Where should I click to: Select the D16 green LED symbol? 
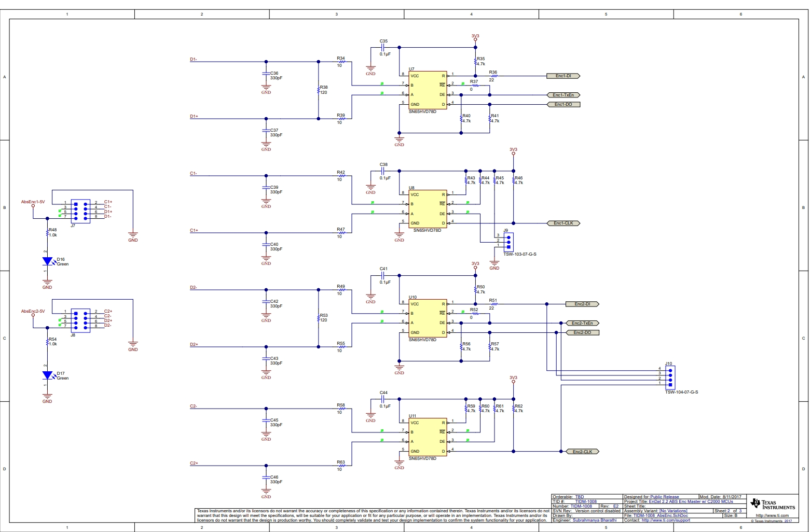47,261
